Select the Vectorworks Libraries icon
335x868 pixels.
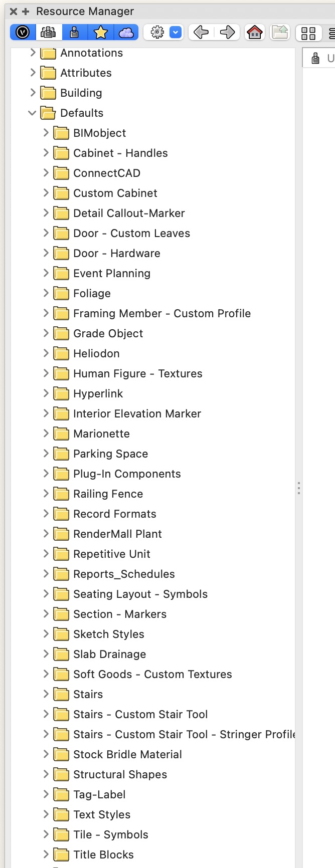coord(22,32)
